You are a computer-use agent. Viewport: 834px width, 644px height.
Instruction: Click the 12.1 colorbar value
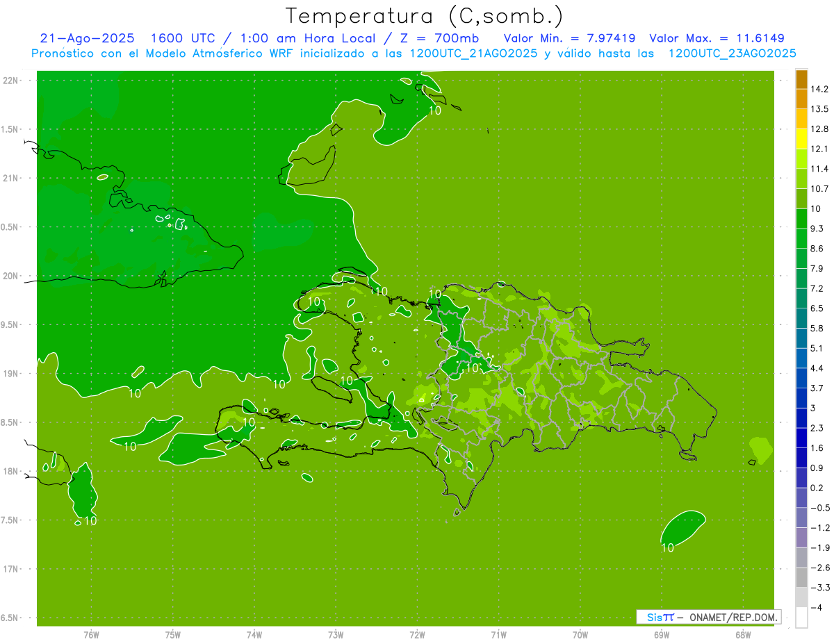point(819,149)
